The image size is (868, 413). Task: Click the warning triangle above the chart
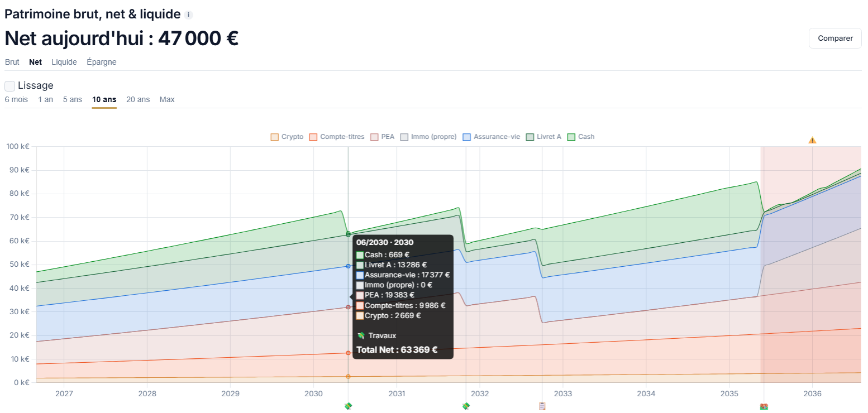(x=812, y=140)
